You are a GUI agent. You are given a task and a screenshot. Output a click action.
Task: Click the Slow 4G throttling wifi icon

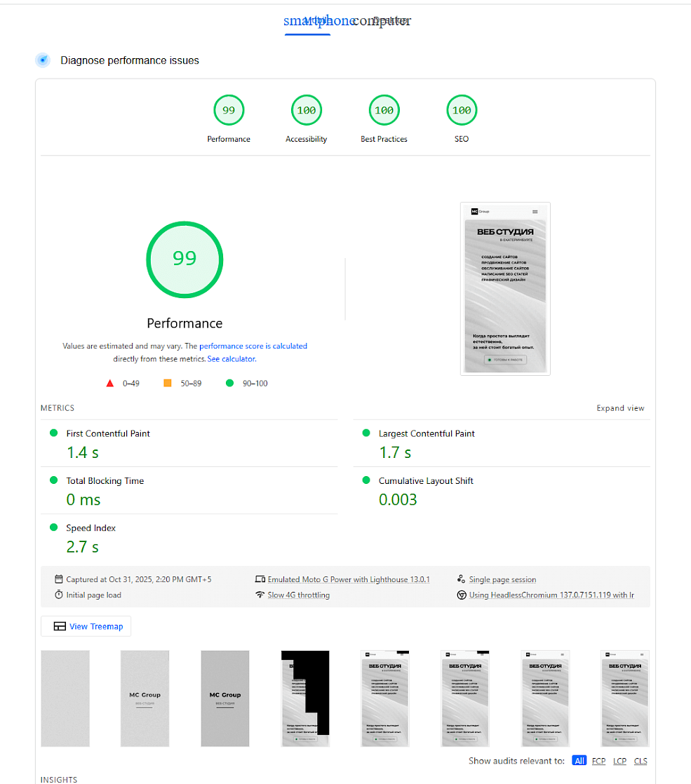260,595
